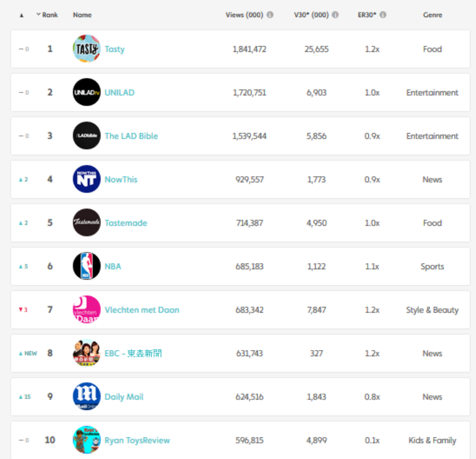Sort by the Rank column chevron

coord(39,14)
